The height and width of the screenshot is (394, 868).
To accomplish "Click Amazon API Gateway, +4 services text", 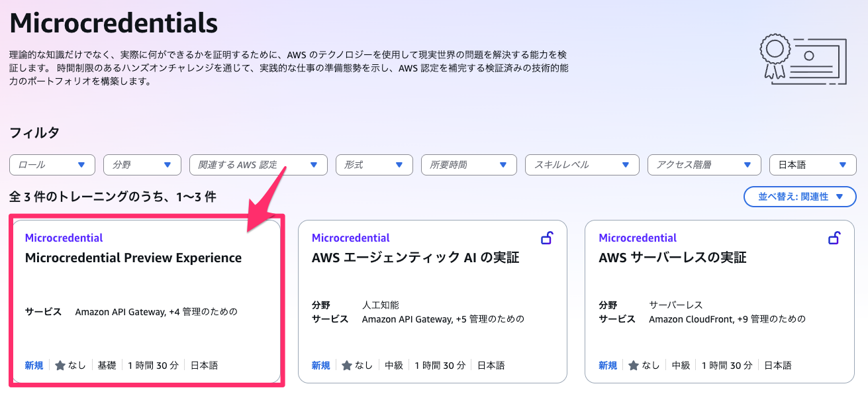I will [156, 312].
